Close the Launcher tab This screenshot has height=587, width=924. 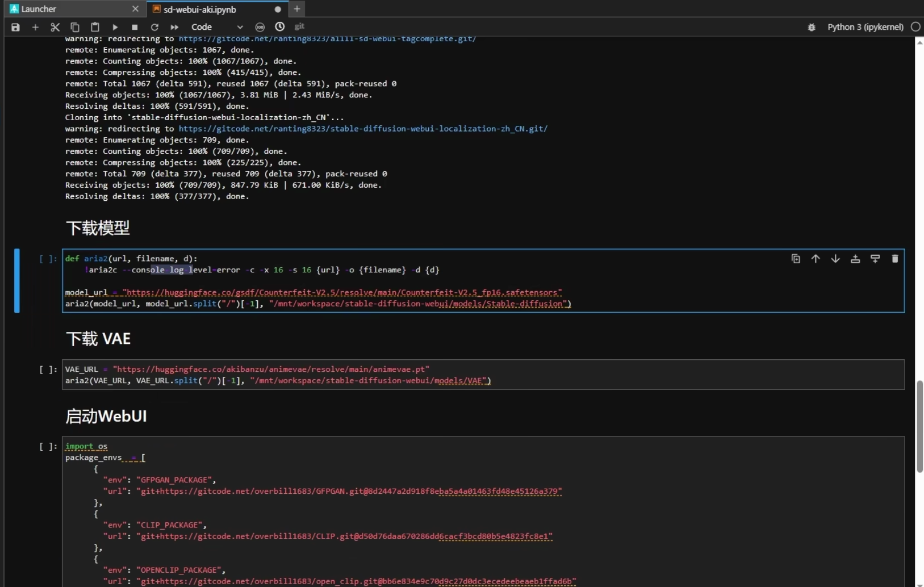point(135,9)
